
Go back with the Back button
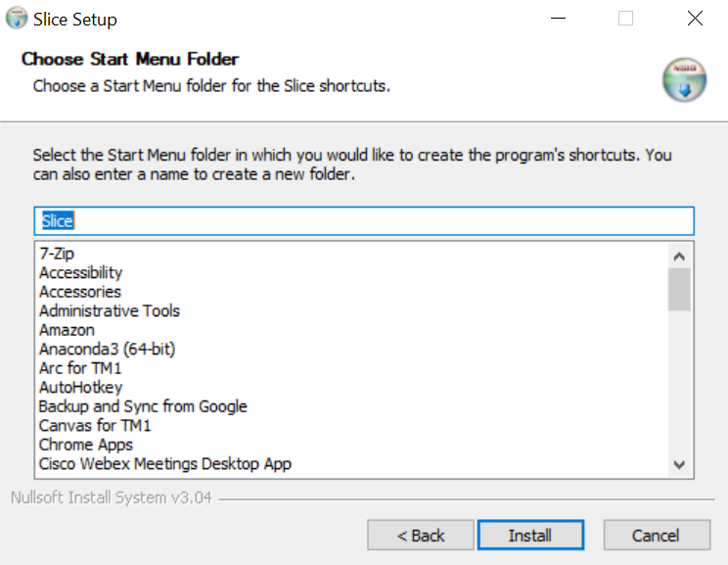pos(421,535)
